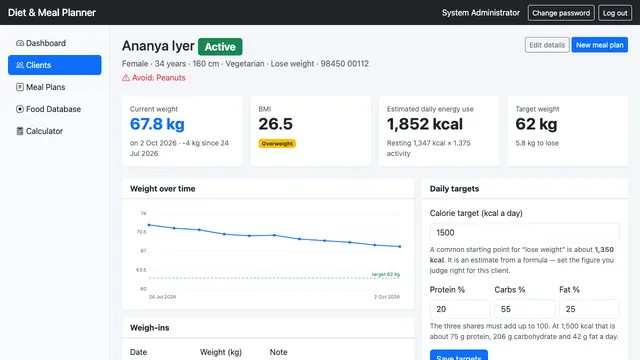Screen dimensions: 640x360
Task: Click the 'Date' column header
Action: coord(138,352)
